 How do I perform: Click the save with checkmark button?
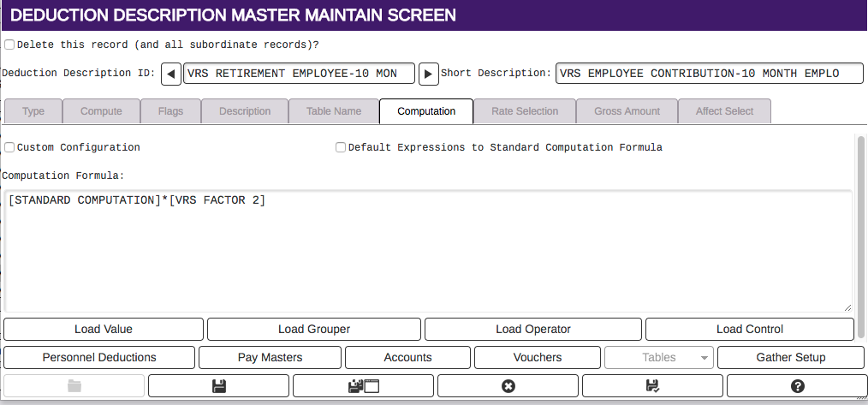pyautogui.click(x=652, y=385)
